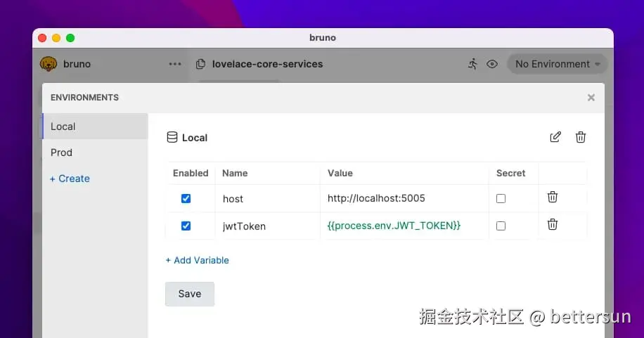The image size is (644, 338).
Task: Open the No Environment dropdown
Action: pyautogui.click(x=558, y=64)
